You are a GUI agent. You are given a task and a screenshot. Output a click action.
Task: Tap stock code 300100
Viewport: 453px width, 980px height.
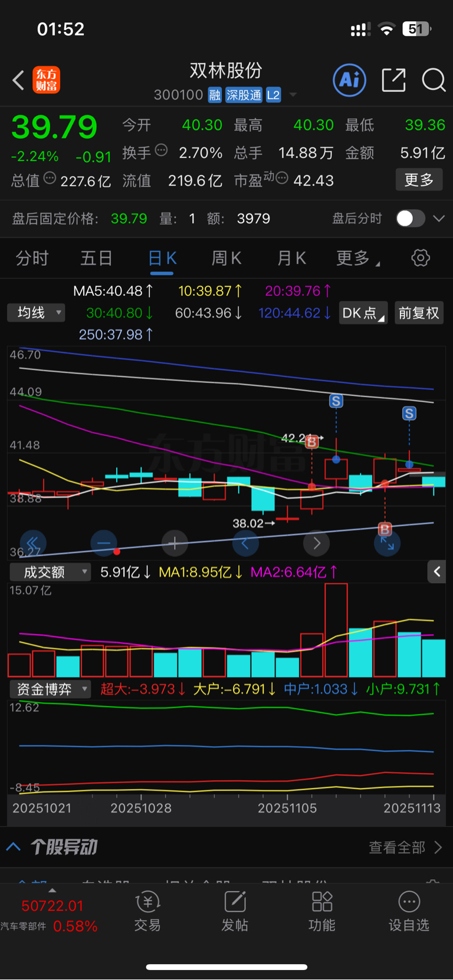click(x=178, y=95)
